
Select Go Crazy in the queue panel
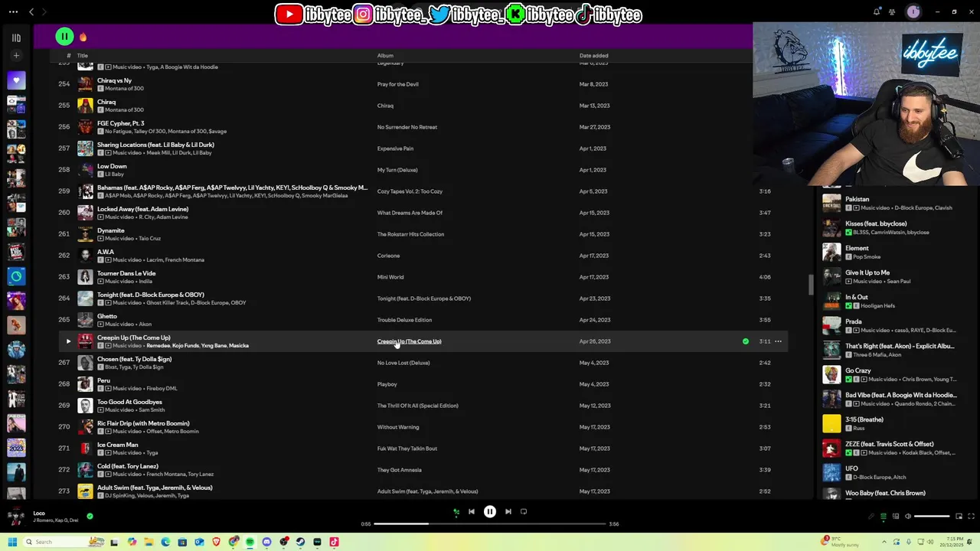pyautogui.click(x=858, y=370)
